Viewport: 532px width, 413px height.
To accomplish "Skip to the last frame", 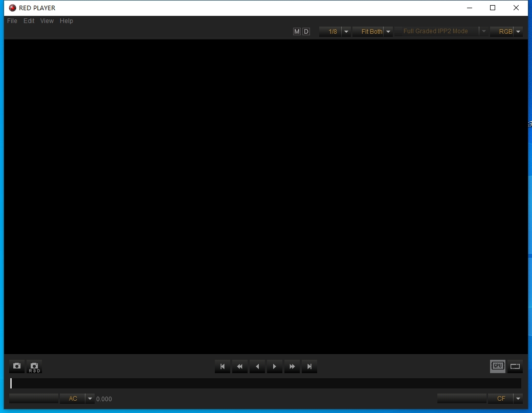I will 309,366.
